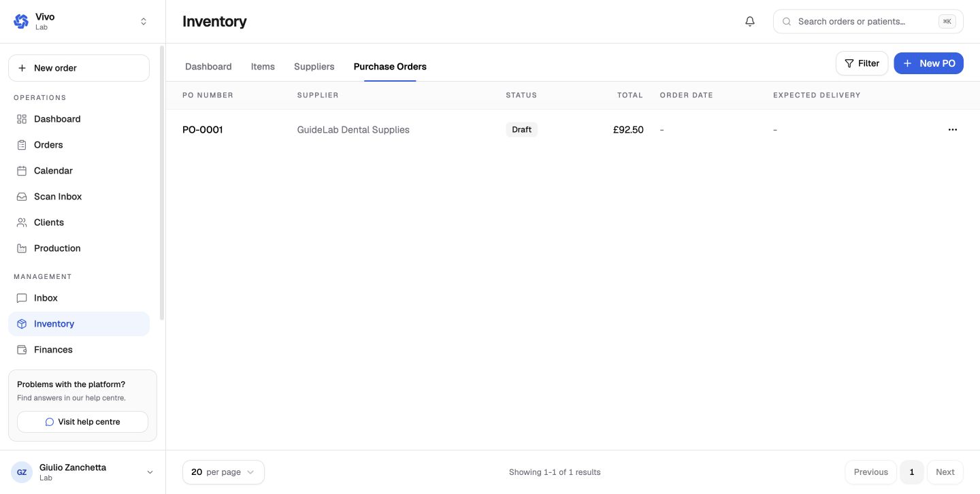Click the ORDER DATE column header
The image size is (980, 494).
687,95
